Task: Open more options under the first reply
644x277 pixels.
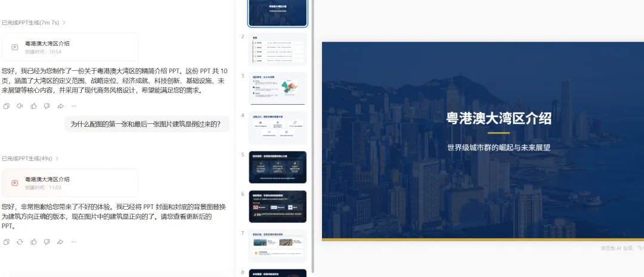Action: (x=74, y=106)
